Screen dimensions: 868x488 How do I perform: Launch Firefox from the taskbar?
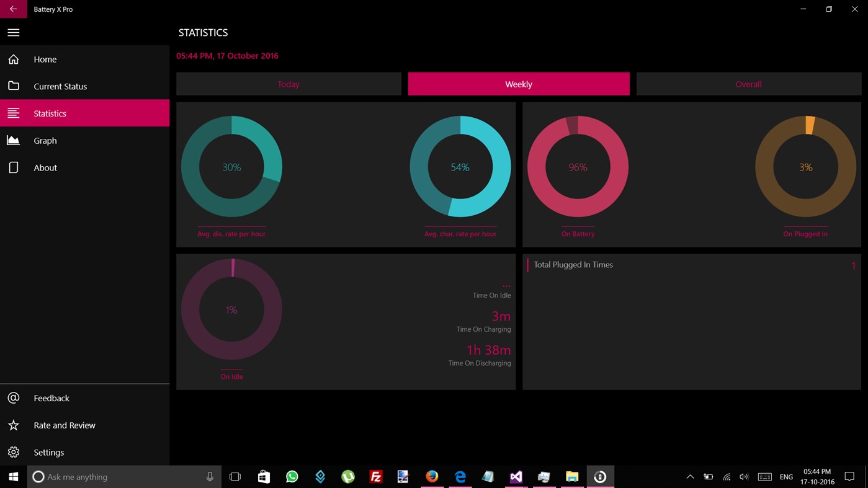tap(432, 476)
